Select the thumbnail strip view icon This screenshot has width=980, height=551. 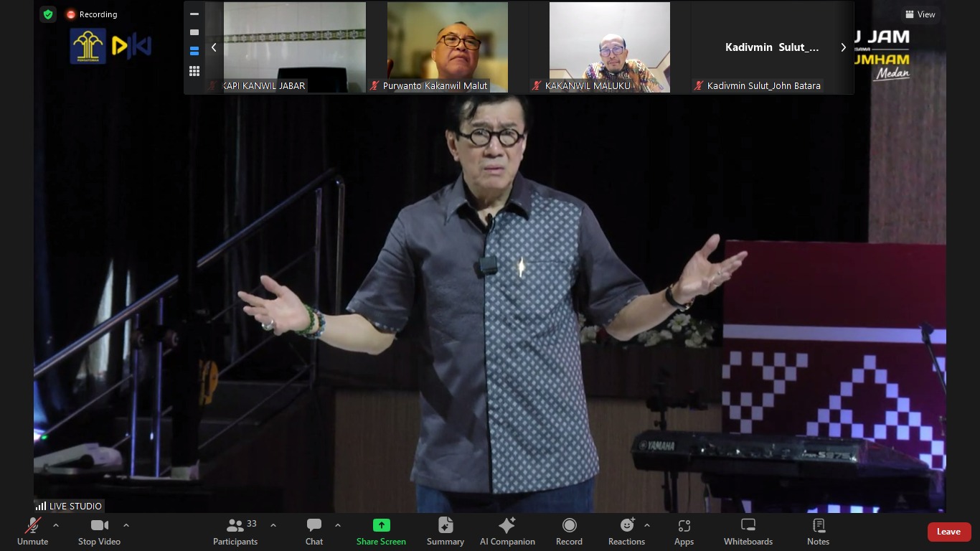[194, 51]
